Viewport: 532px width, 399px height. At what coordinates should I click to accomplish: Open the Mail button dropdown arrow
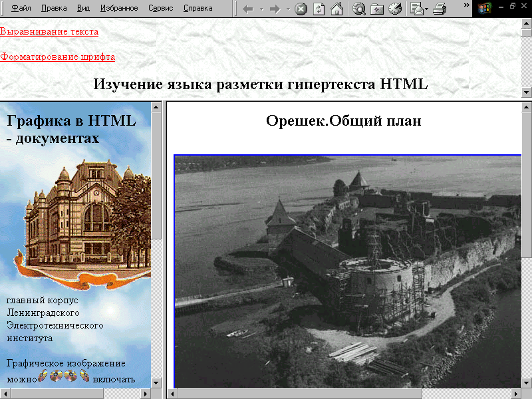click(426, 9)
